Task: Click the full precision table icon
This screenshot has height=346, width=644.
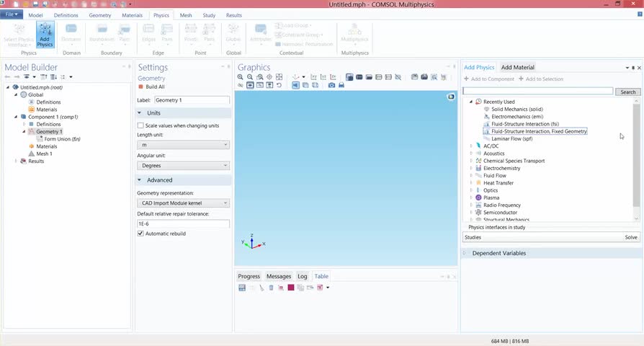Action: click(x=242, y=288)
